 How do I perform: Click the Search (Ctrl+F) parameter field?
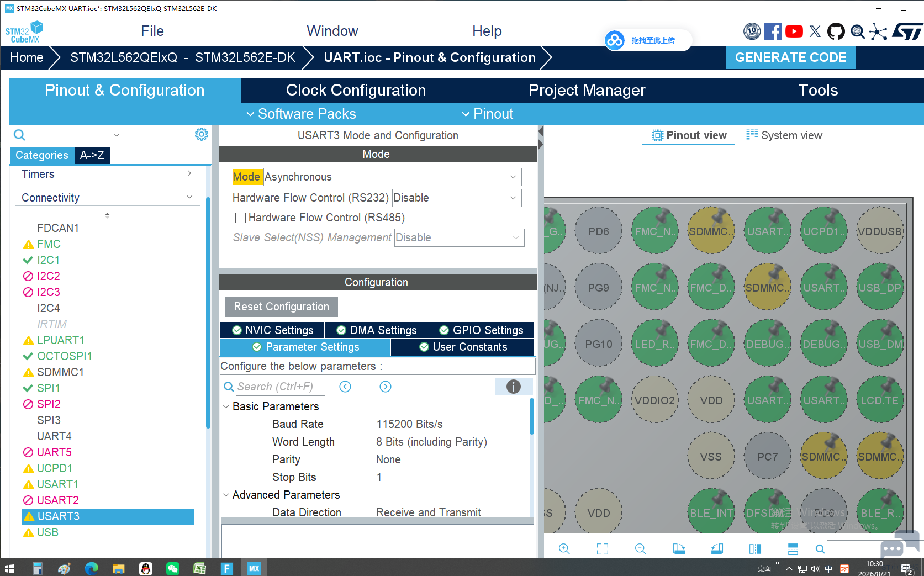pos(281,387)
